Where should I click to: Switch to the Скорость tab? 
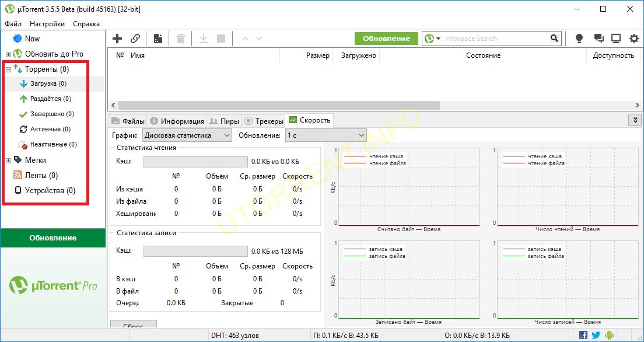[309, 120]
